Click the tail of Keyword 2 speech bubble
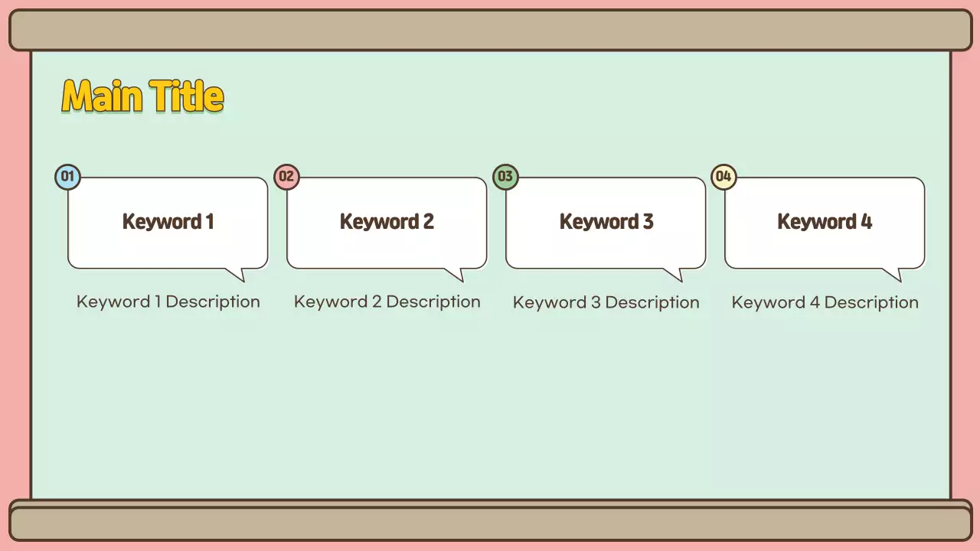Image resolution: width=980 pixels, height=551 pixels. tap(456, 273)
